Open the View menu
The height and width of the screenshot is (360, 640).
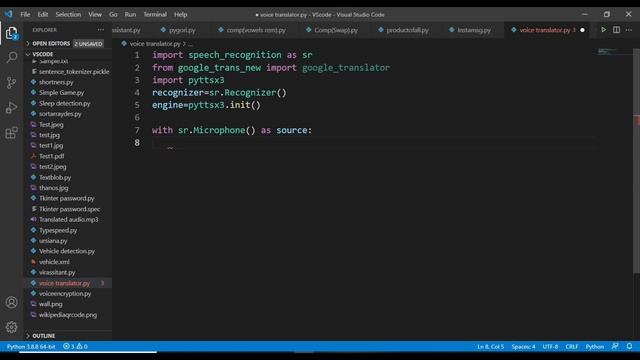[95, 14]
